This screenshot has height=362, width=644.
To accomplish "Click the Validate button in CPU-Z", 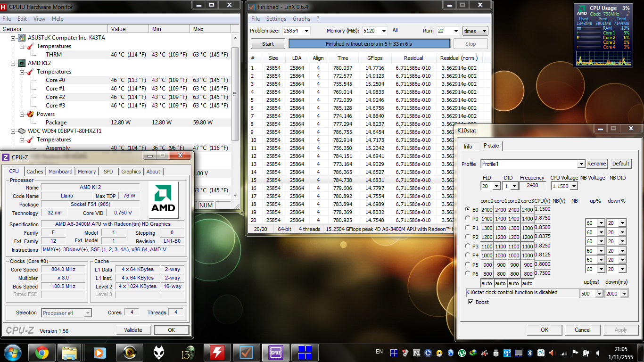I will 132,330.
